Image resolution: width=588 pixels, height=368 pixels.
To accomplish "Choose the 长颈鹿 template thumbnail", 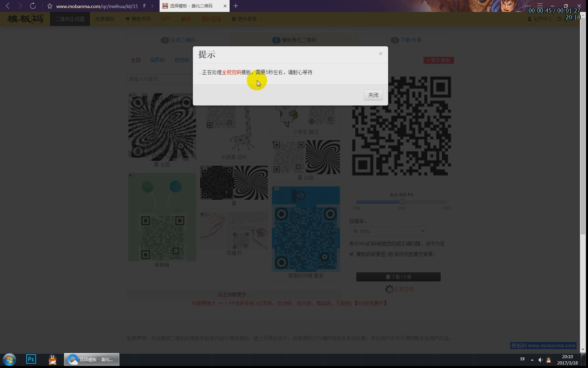I will pyautogui.click(x=234, y=129).
